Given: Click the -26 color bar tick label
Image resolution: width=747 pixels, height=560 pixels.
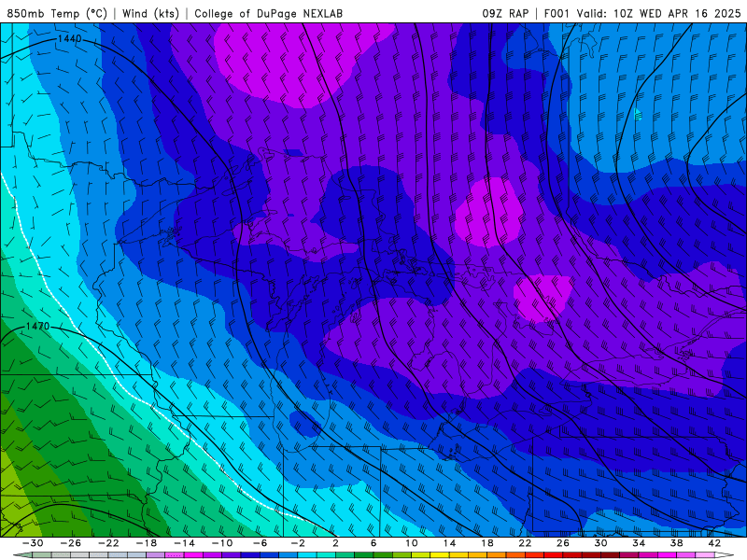Looking at the screenshot, I should (71, 543).
